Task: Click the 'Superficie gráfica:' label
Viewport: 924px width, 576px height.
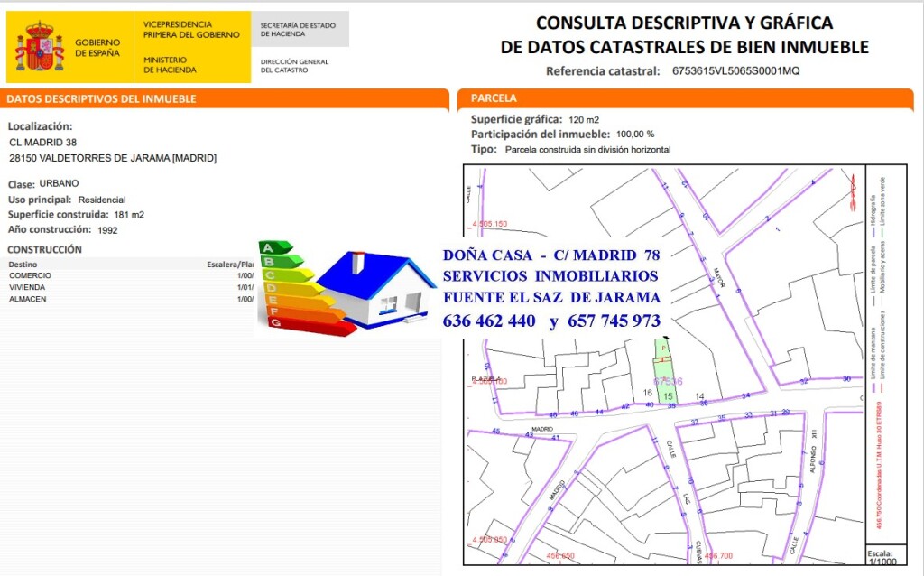Action: click(x=517, y=119)
